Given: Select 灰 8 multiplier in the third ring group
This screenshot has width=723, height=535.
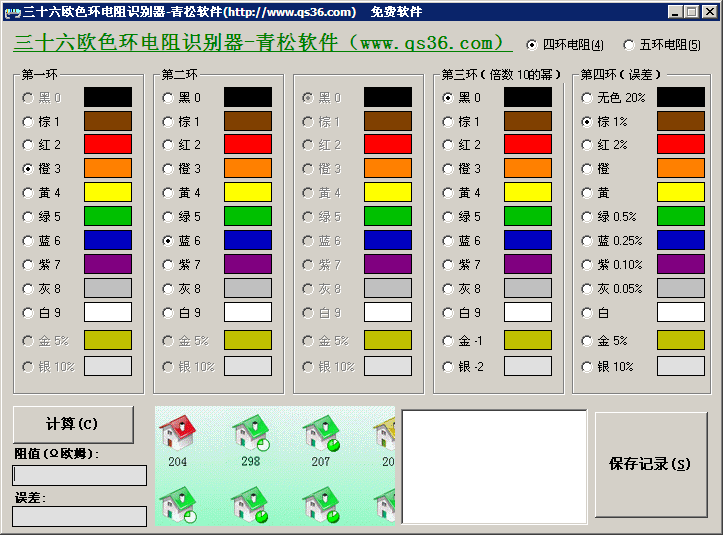Looking at the screenshot, I should tap(462, 289).
